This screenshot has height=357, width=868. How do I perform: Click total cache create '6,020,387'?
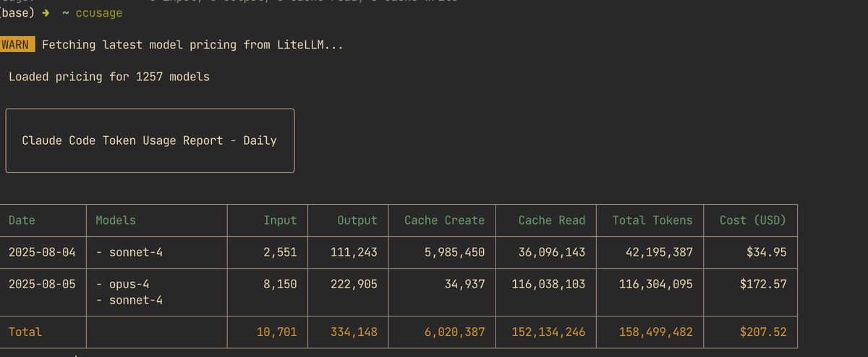pyautogui.click(x=454, y=332)
